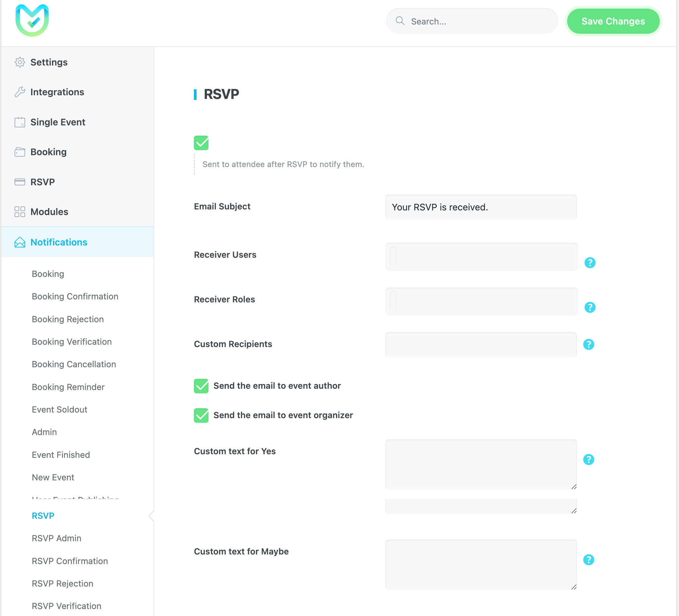Open RSVP Admin notification settings
This screenshot has height=616, width=679.
[57, 538]
